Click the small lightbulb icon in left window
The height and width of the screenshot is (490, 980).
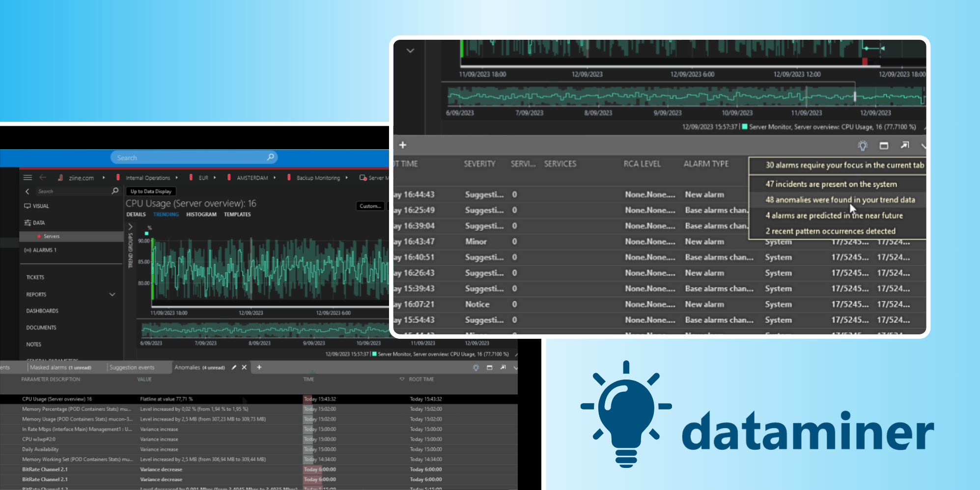(476, 367)
